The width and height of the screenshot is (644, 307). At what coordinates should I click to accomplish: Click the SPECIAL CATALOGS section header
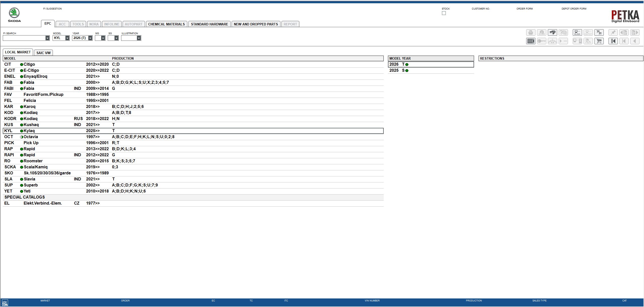[193, 197]
